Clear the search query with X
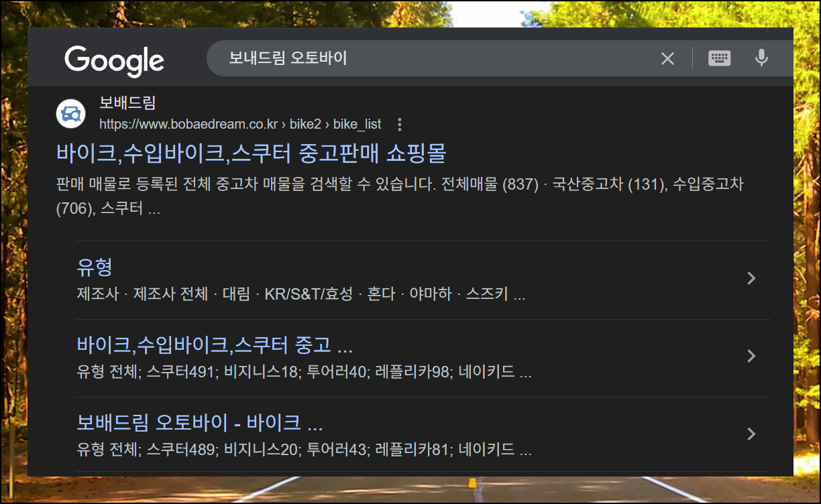Image resolution: width=821 pixels, height=504 pixels. [x=667, y=59]
